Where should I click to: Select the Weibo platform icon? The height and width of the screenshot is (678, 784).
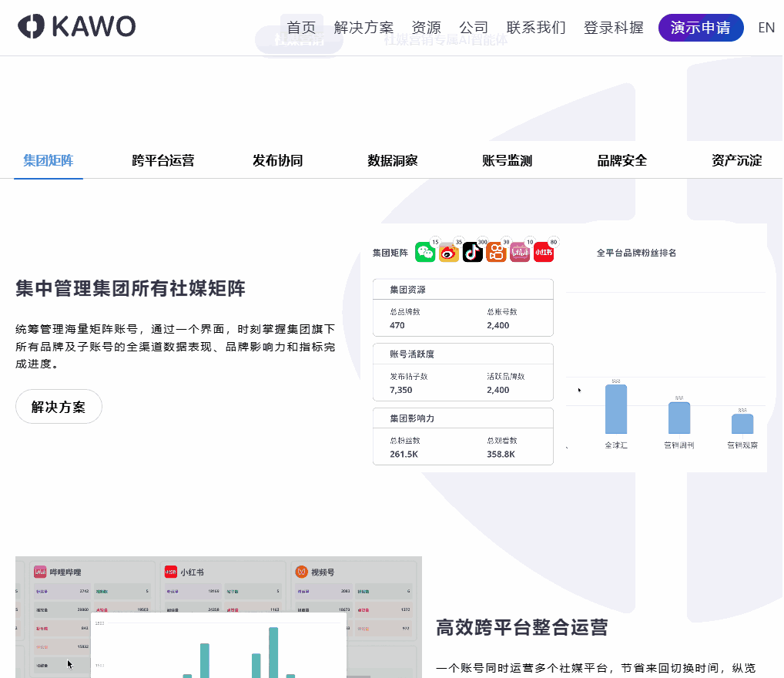click(449, 252)
